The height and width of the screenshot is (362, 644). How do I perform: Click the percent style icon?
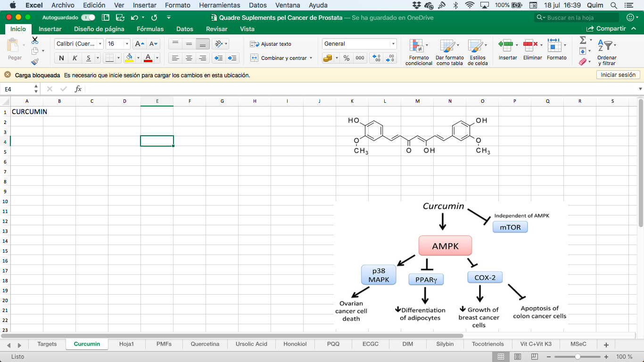(x=347, y=58)
